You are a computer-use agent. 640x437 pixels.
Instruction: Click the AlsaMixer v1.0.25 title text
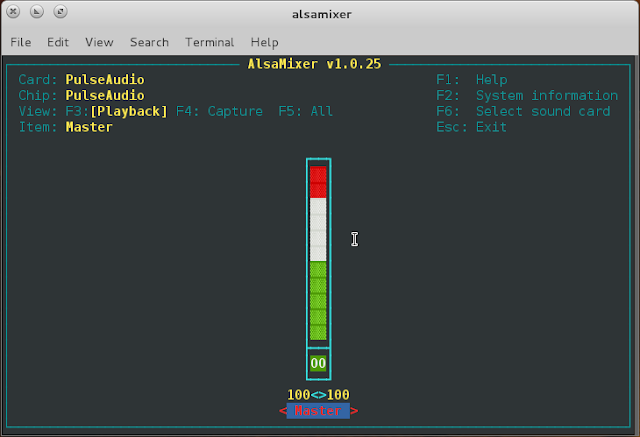pos(314,64)
